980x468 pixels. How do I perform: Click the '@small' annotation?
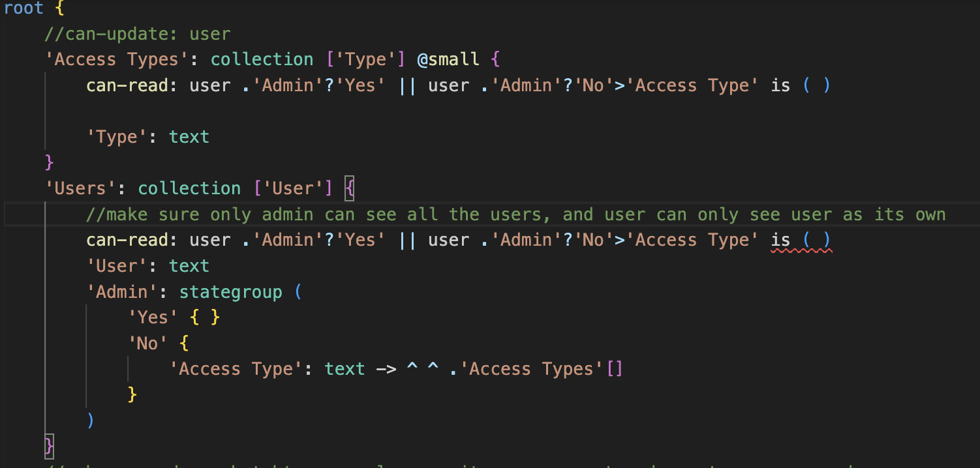pyautogui.click(x=448, y=59)
